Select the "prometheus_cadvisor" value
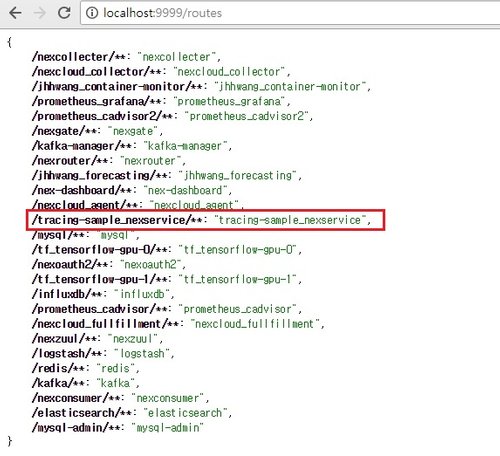Image resolution: width=500 pixels, height=456 pixels. pyautogui.click(x=238, y=309)
